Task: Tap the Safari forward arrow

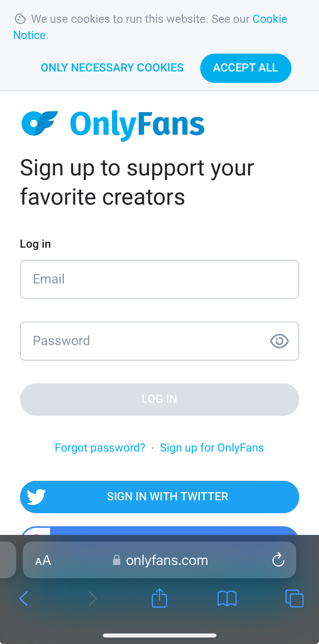Action: tap(93, 598)
